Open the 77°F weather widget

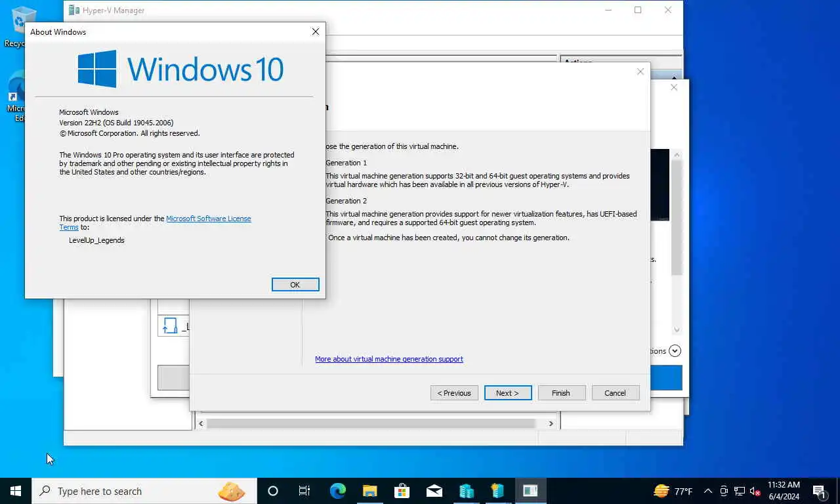(673, 491)
